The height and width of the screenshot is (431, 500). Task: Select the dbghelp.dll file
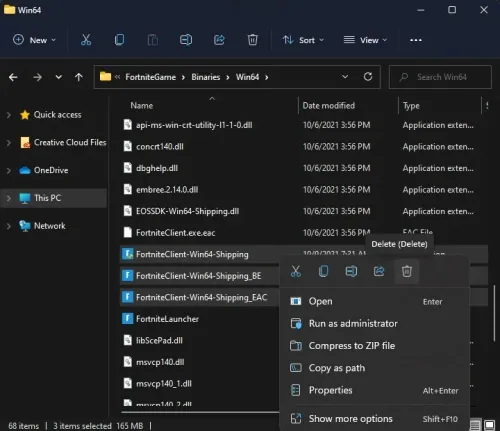pyautogui.click(x=157, y=168)
